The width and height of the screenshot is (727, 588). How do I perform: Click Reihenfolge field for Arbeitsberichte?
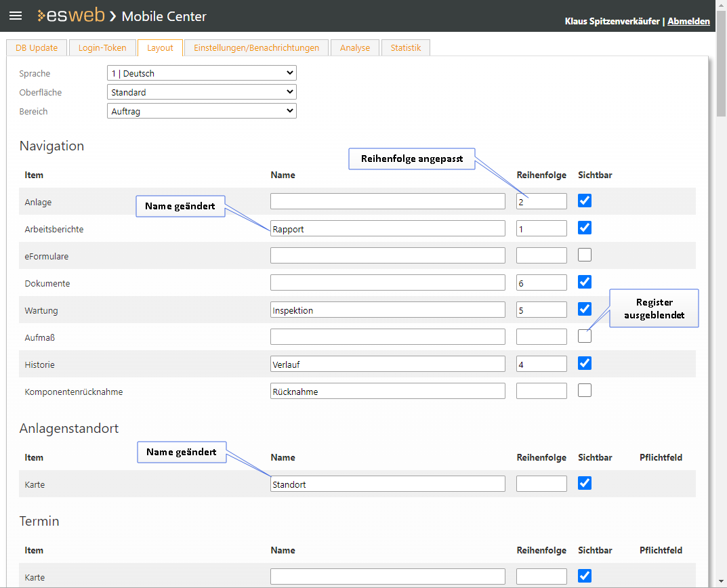[541, 228]
